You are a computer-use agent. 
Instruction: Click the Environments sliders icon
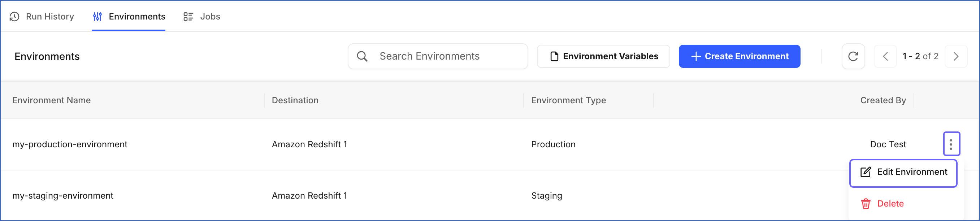coord(97,16)
